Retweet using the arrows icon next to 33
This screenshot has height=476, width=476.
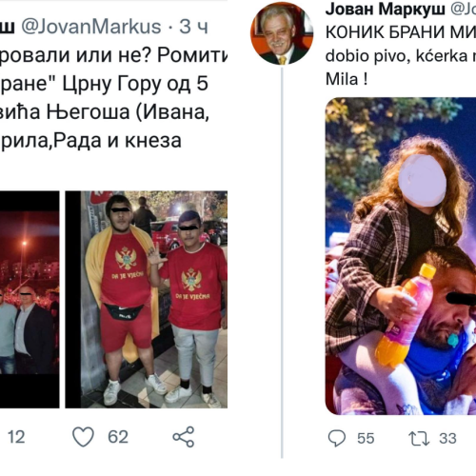pos(419,438)
